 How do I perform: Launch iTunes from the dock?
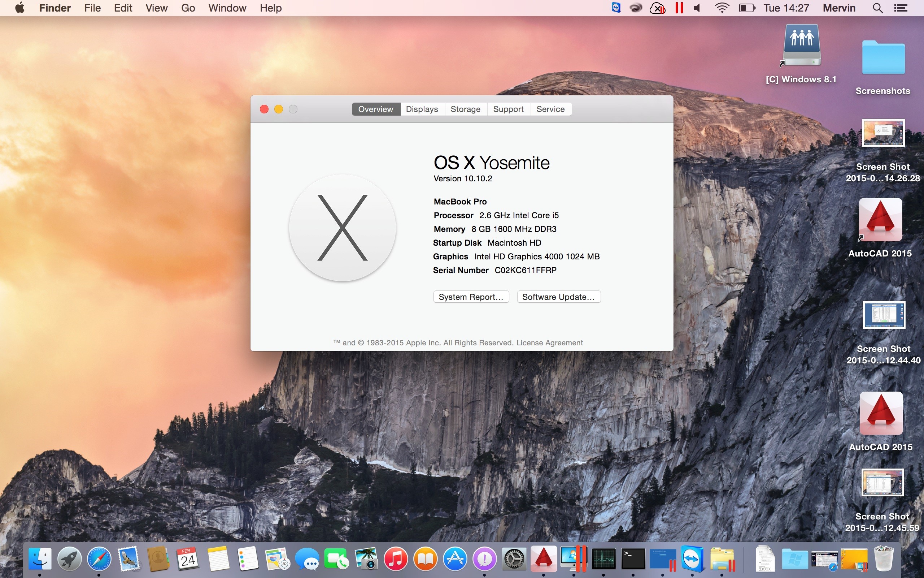coord(396,559)
